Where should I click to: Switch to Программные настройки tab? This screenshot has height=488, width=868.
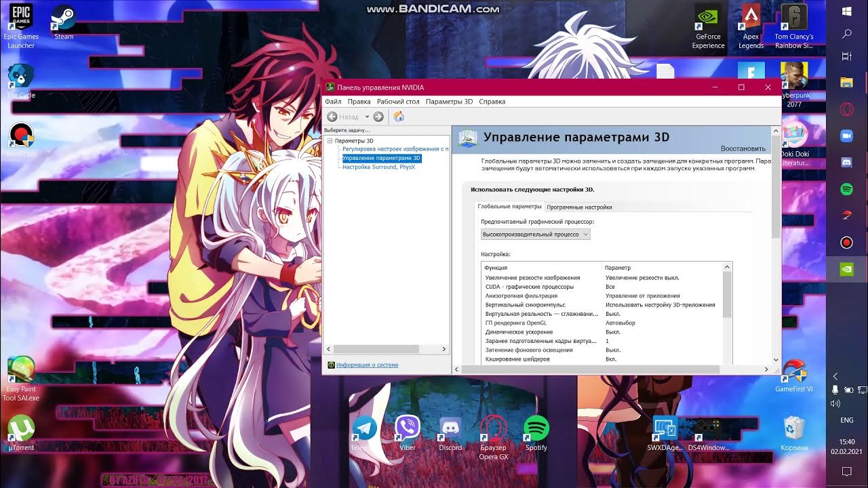tap(579, 207)
